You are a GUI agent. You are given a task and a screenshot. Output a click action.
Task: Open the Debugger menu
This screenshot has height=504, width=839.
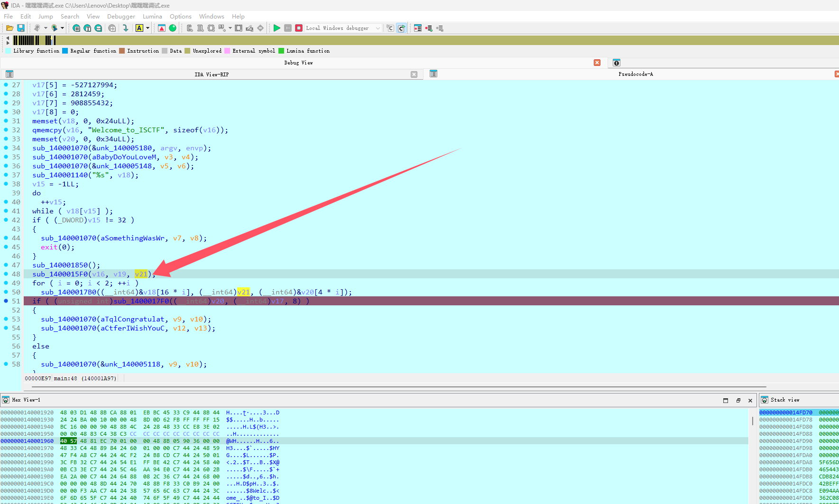pos(121,16)
